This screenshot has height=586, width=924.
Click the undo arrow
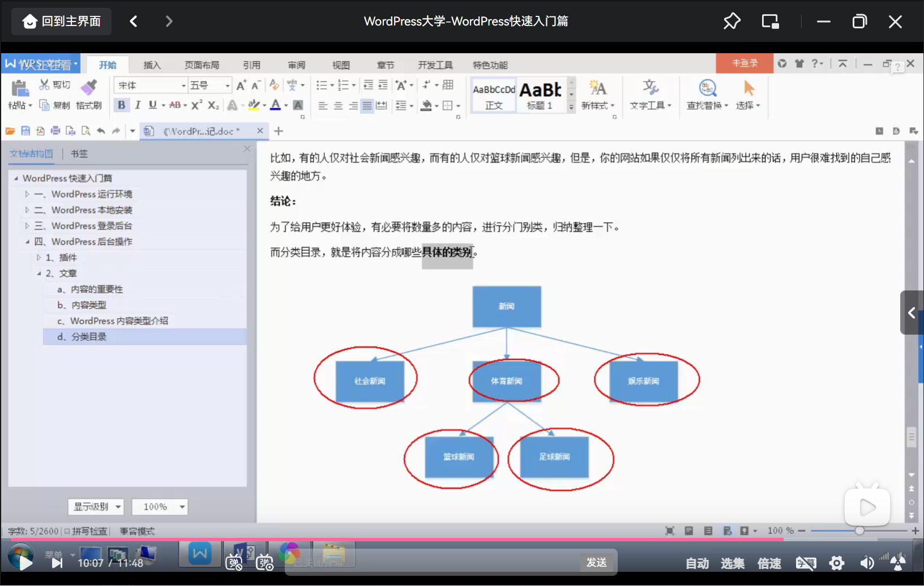coord(101,131)
